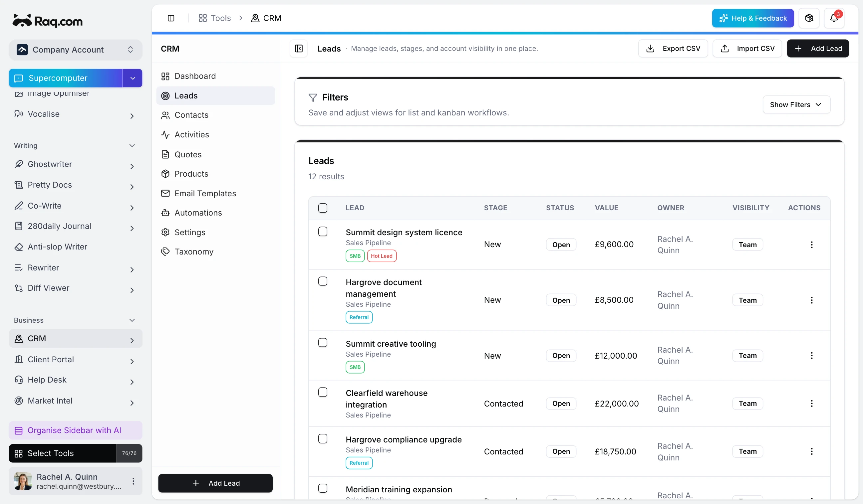This screenshot has height=504, width=863.
Task: Collapse the Business section
Action: pyautogui.click(x=132, y=320)
